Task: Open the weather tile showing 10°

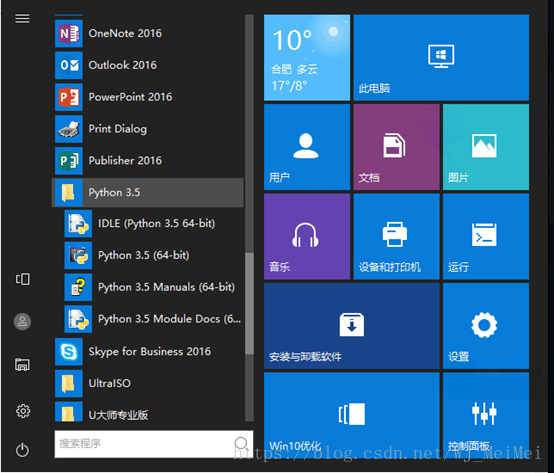Action: click(307, 58)
